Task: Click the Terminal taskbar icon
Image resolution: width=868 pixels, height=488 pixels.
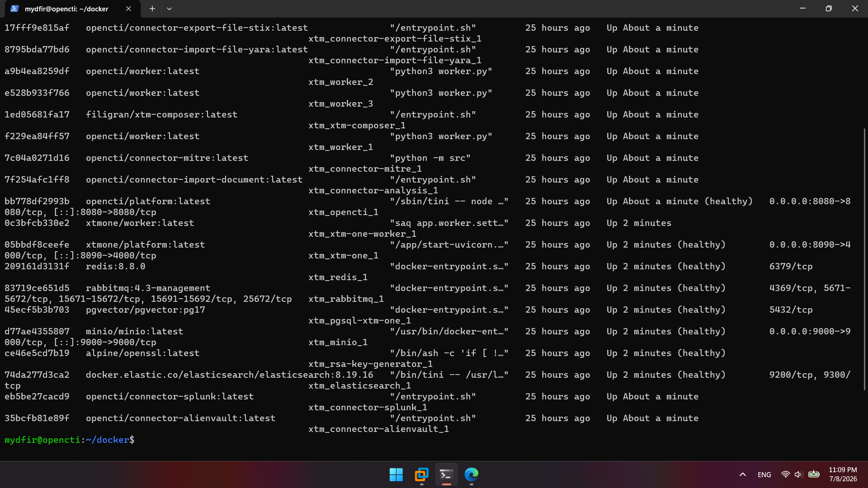Action: pos(446,474)
